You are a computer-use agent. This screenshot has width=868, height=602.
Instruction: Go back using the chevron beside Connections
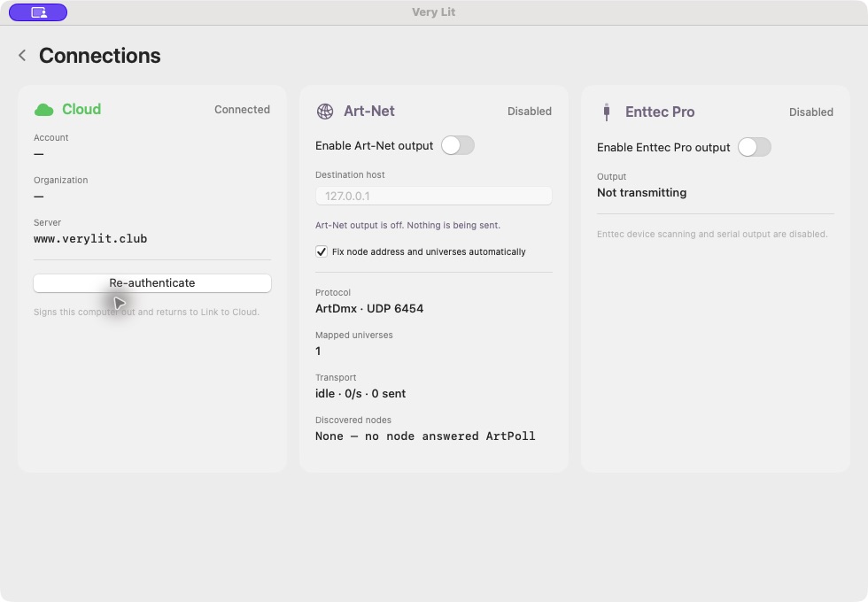pos(22,55)
